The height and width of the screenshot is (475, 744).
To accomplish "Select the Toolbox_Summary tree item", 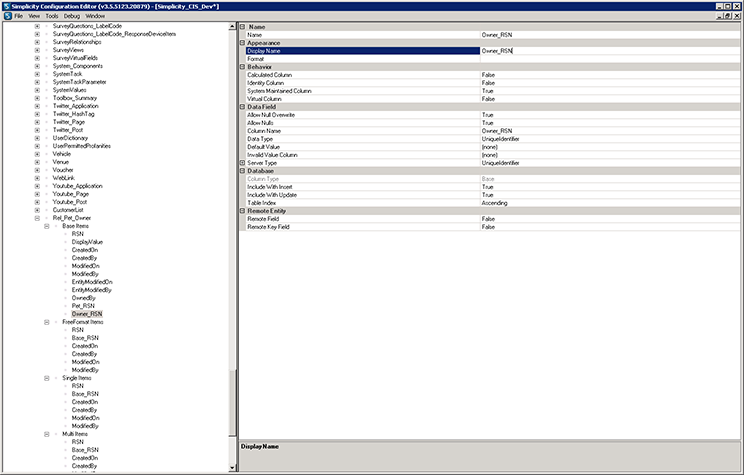I will (x=74, y=98).
